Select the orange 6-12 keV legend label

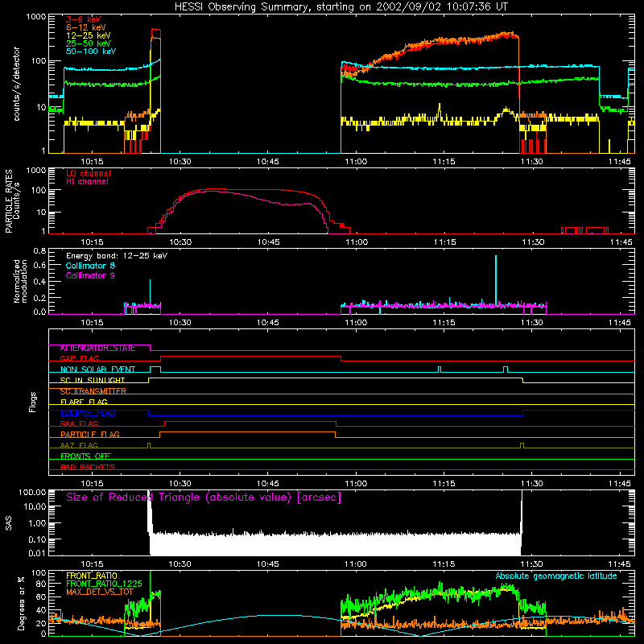click(86, 27)
